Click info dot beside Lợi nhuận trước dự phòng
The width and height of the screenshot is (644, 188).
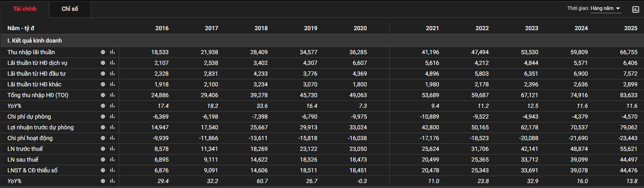[103, 127]
